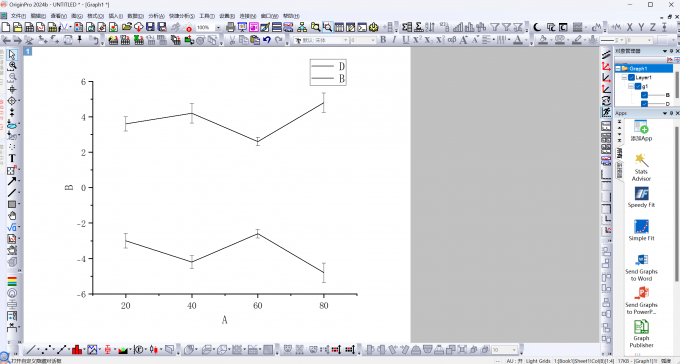Screen dimensions: 680x364
Task: Open the Graph Publisher app
Action: [641, 334]
